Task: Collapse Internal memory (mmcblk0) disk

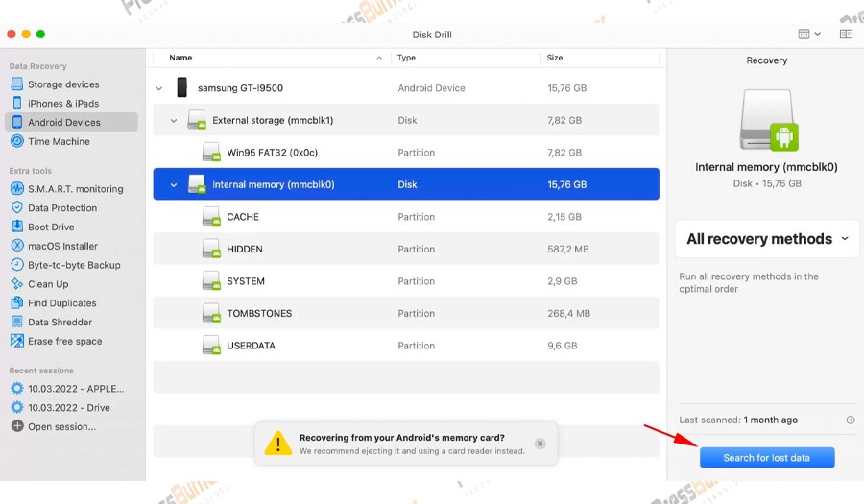Action: tap(174, 185)
